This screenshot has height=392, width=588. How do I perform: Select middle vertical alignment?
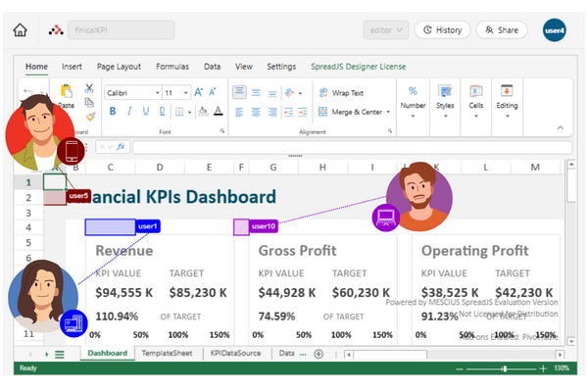click(x=256, y=93)
